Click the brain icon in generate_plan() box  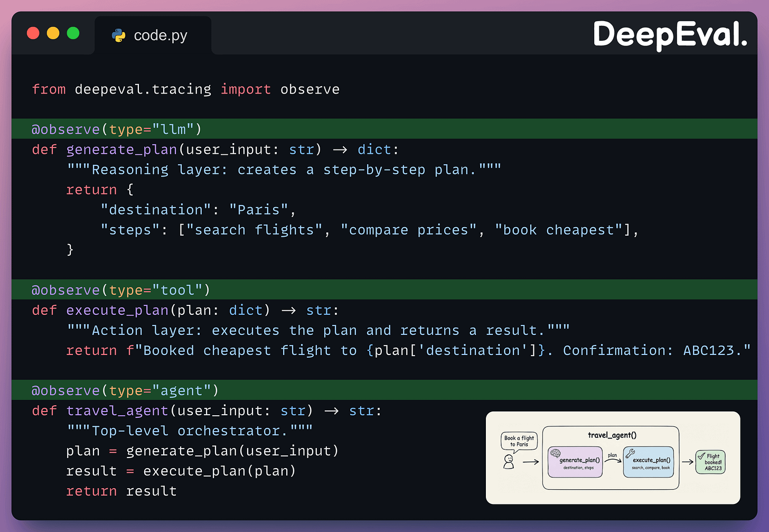point(555,453)
